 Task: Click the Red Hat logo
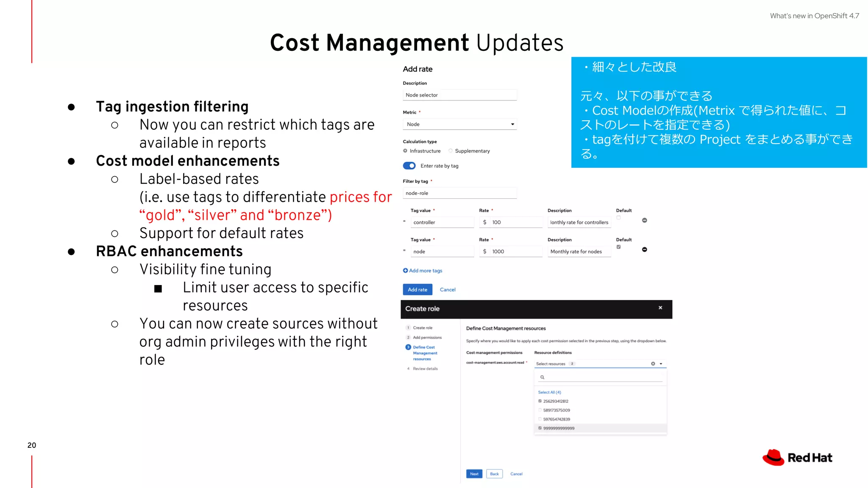(797, 457)
